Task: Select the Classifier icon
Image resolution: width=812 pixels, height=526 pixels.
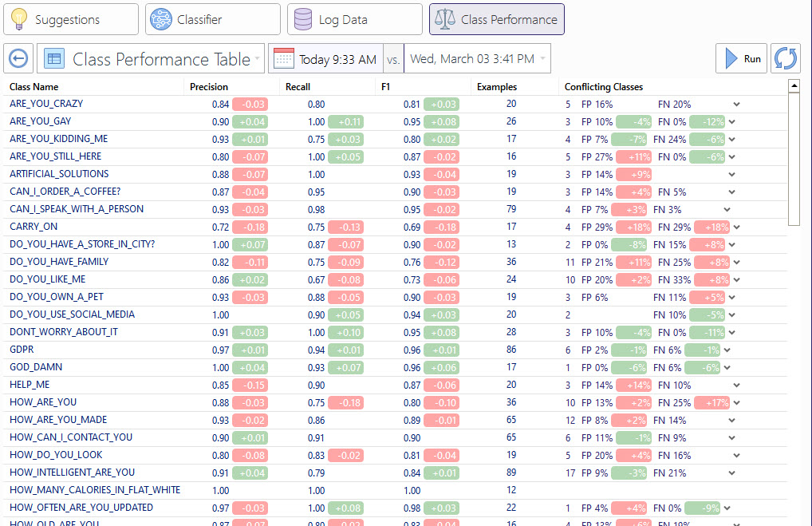Action: pos(160,19)
